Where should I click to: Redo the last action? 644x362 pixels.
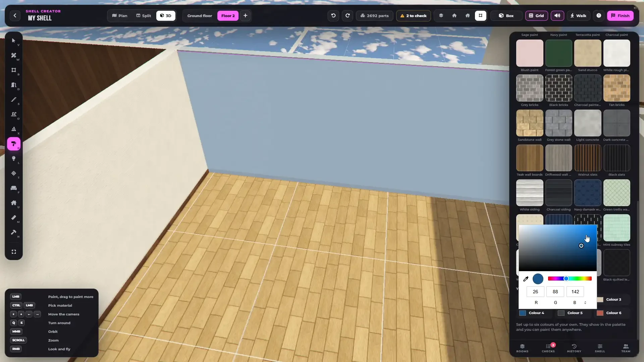347,15
